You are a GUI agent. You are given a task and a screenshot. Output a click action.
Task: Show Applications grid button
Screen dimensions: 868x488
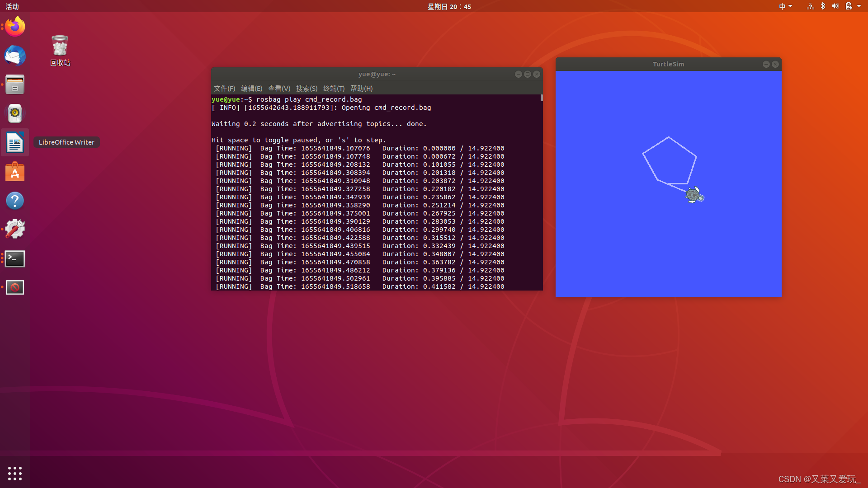15,473
